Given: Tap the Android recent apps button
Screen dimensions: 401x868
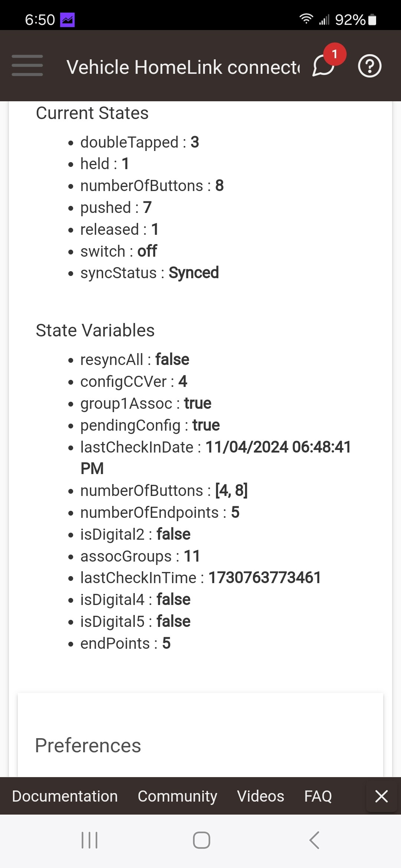Looking at the screenshot, I should click(x=89, y=840).
